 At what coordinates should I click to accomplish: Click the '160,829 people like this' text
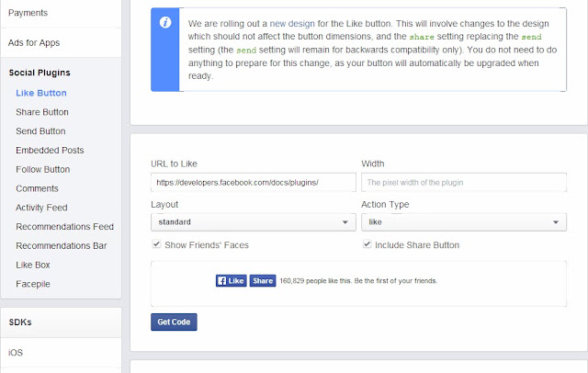point(316,281)
